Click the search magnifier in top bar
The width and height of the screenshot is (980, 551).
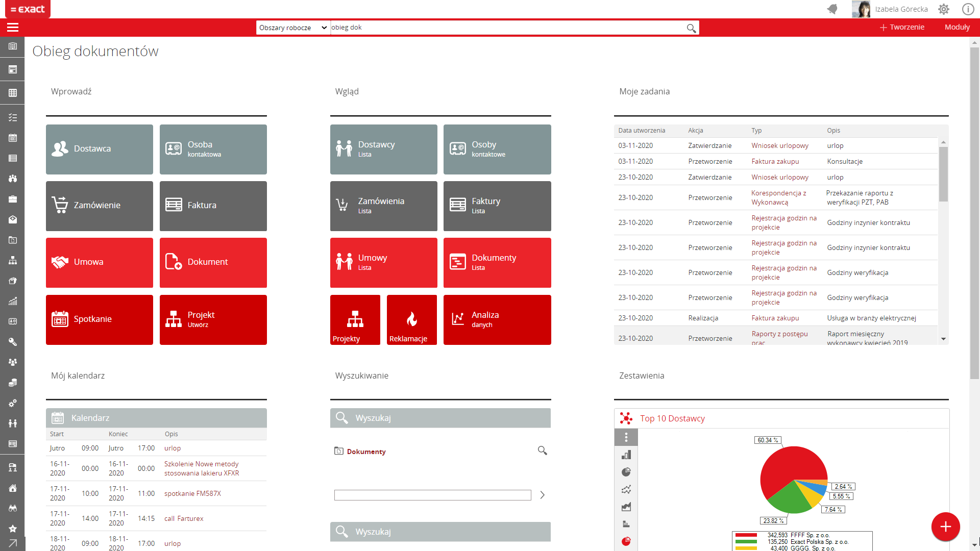tap(691, 28)
